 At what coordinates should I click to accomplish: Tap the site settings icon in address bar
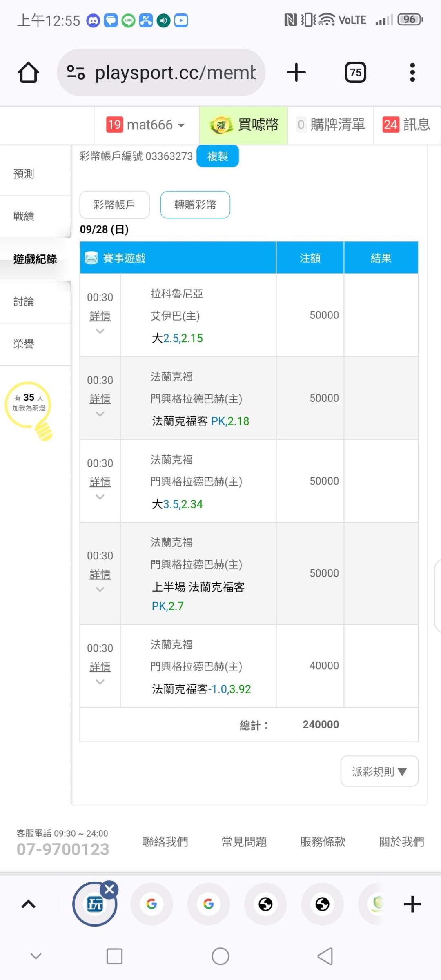point(76,73)
